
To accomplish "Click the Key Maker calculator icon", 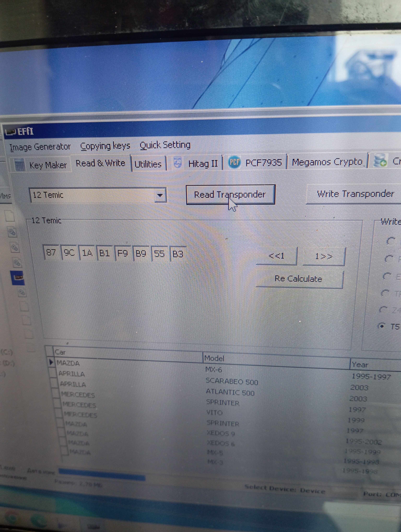I will (x=20, y=165).
